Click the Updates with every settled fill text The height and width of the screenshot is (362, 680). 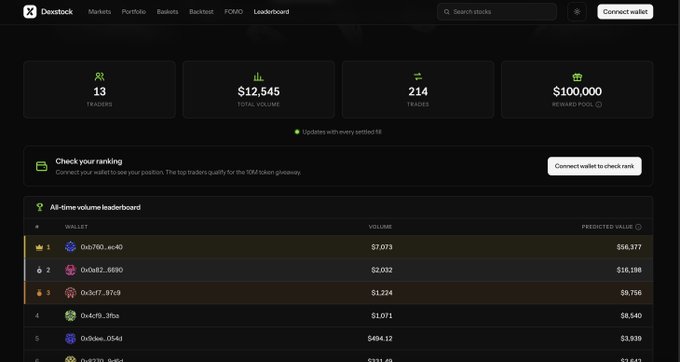(x=342, y=132)
